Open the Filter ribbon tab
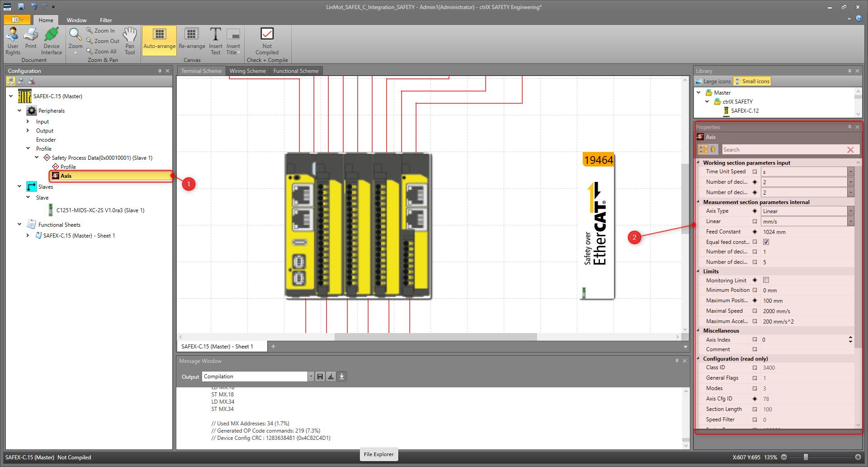The height and width of the screenshot is (467, 868). [x=106, y=20]
